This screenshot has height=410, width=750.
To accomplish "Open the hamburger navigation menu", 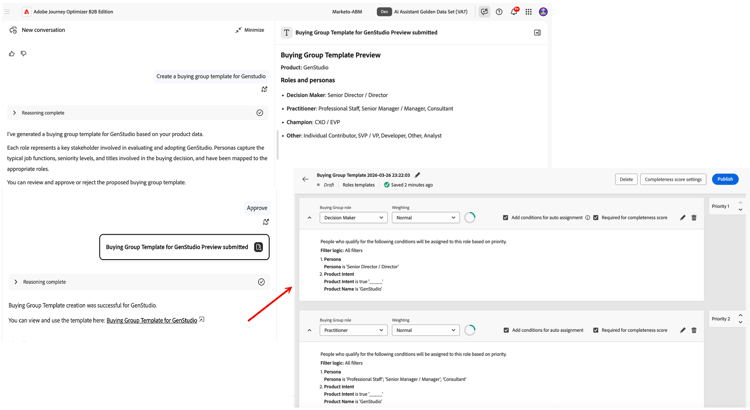I will [x=7, y=11].
